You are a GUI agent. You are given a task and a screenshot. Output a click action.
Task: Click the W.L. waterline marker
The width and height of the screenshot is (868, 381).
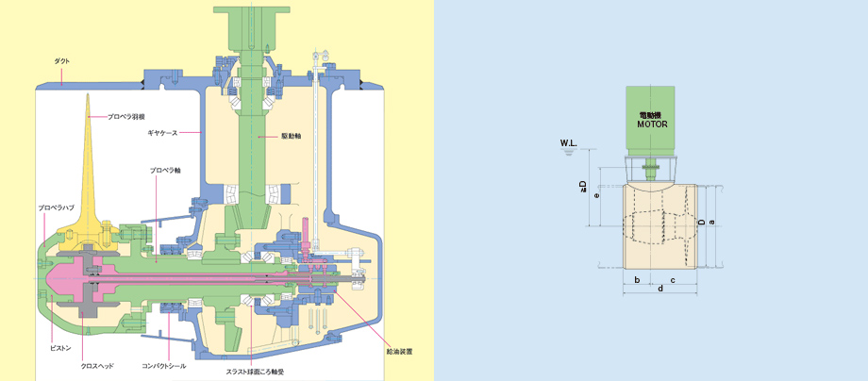568,143
